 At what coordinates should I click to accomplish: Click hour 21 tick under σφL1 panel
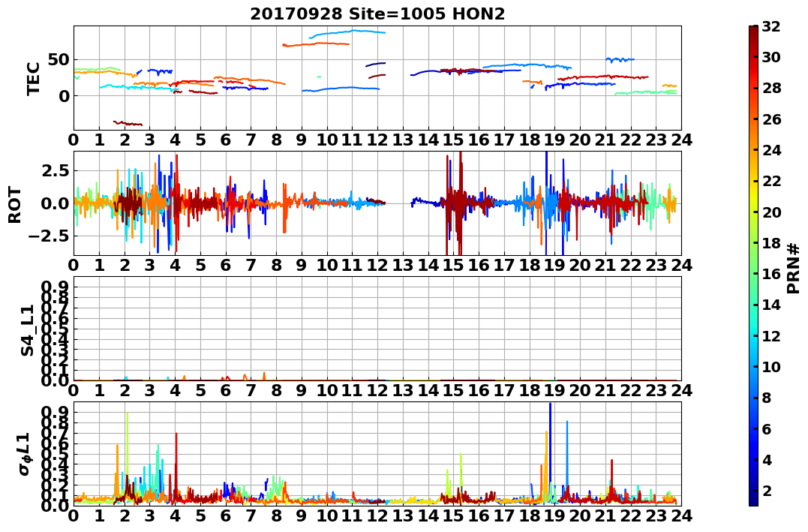605,515
